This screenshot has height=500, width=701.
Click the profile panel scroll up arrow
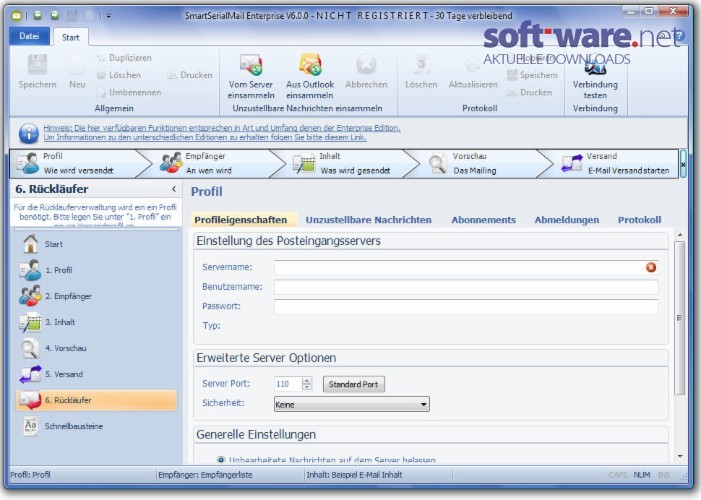(x=680, y=235)
